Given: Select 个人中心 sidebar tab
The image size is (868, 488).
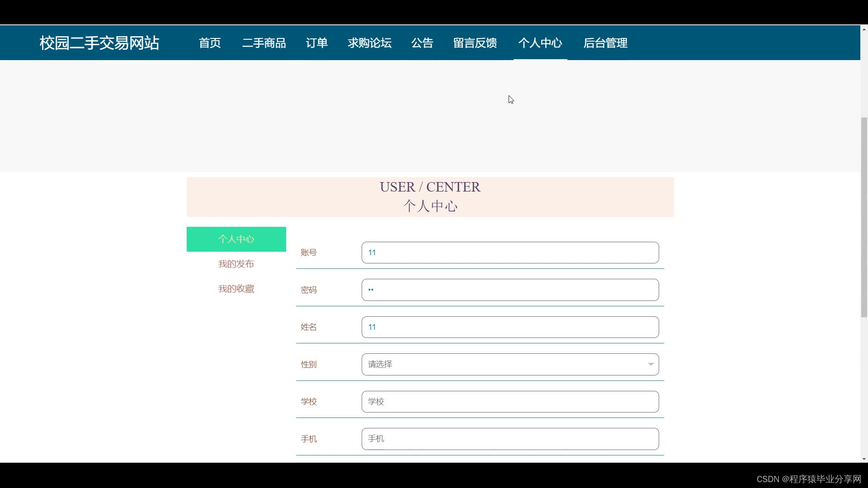Looking at the screenshot, I should (x=236, y=239).
